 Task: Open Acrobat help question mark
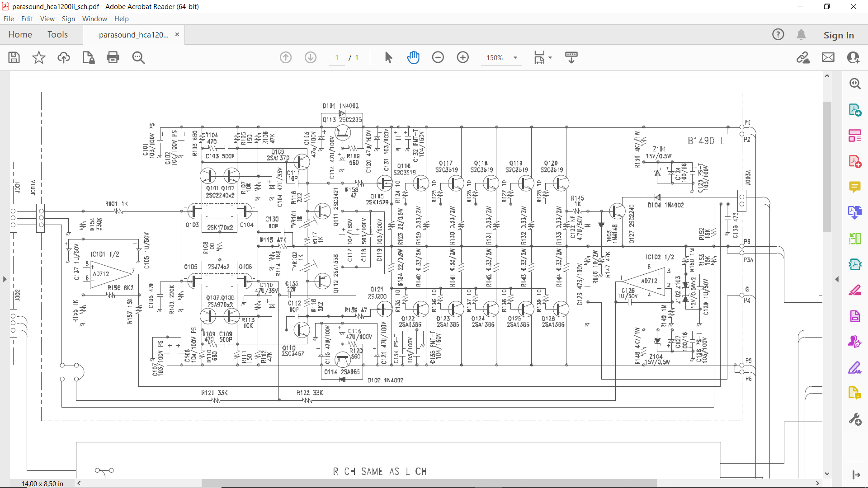click(x=778, y=34)
